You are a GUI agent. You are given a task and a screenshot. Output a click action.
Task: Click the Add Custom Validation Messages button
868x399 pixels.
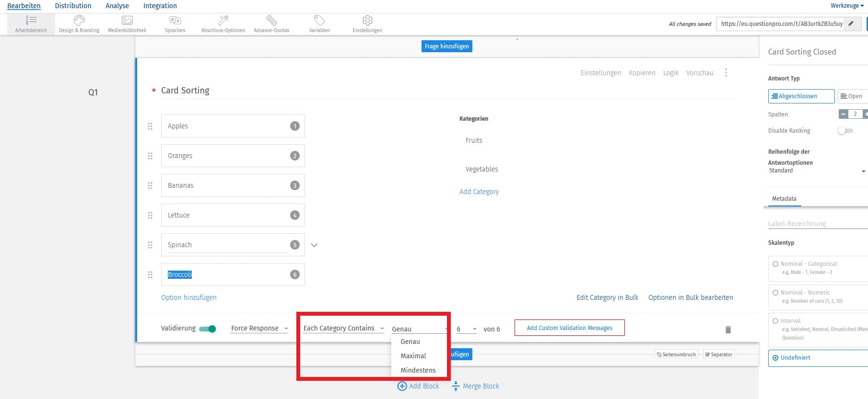click(x=569, y=328)
